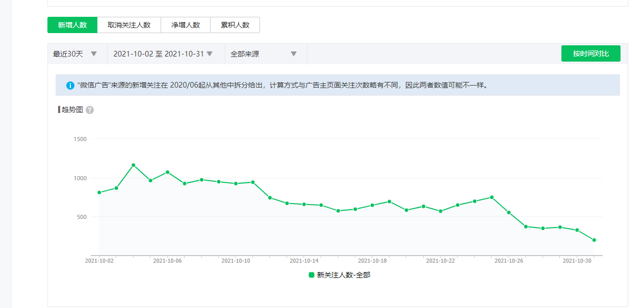Click the blue info icon in the notice banner
Screen dimensions: 644x308
tap(70, 85)
